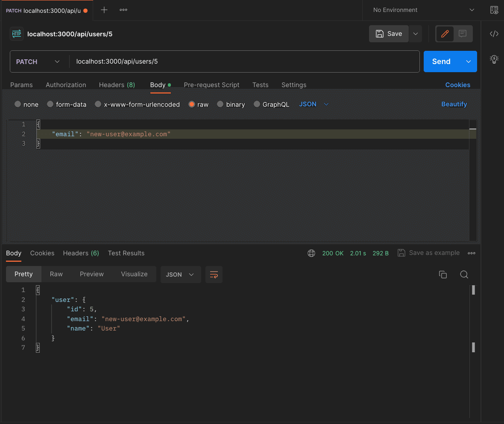Open the Test Results response tab
Viewport: 504px width, 424px height.
click(126, 253)
